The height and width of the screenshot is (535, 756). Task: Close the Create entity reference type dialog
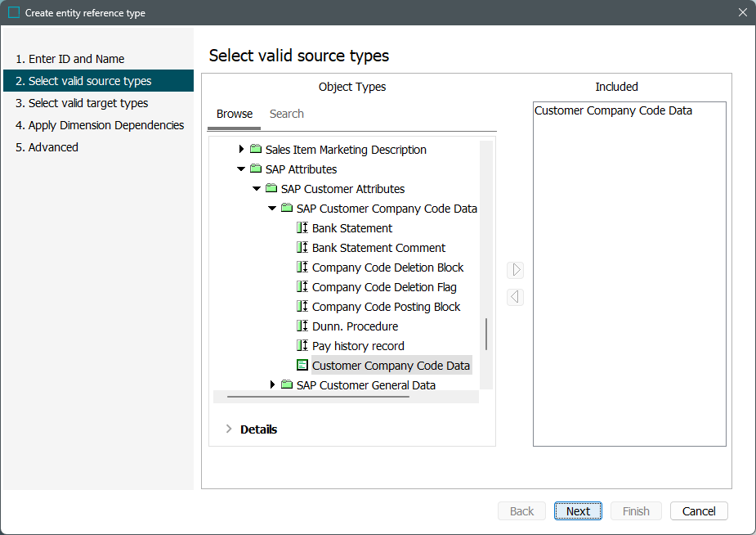(742, 12)
